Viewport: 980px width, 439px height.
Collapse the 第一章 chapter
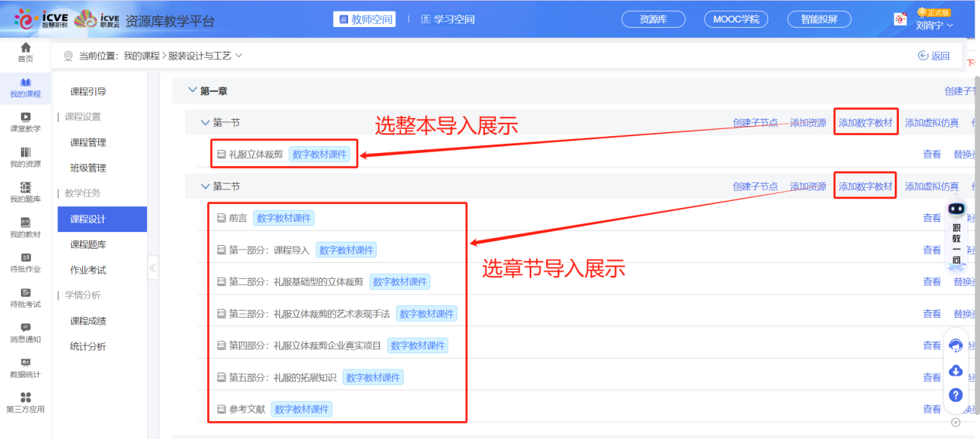(193, 91)
